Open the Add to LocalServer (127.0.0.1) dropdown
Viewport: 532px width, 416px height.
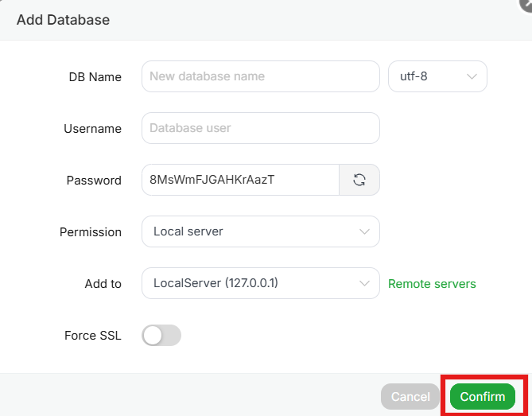coord(261,283)
